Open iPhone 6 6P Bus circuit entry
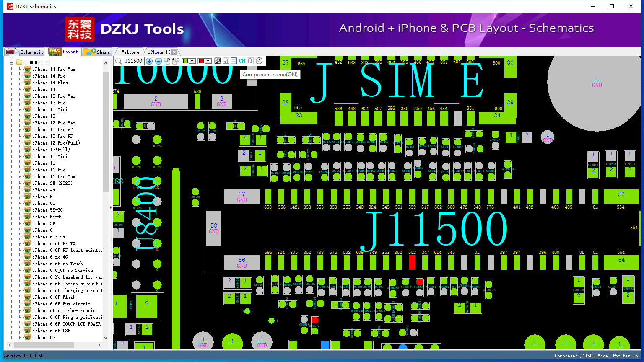 62,304
